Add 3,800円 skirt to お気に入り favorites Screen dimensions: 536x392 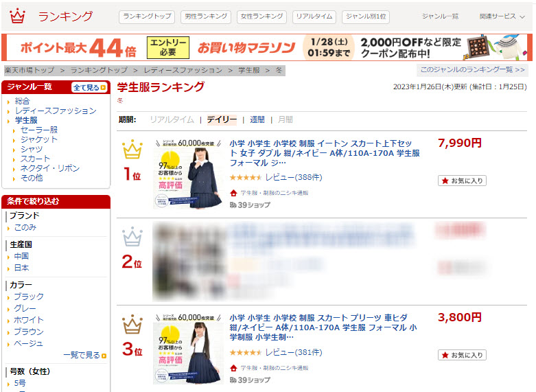pos(462,355)
